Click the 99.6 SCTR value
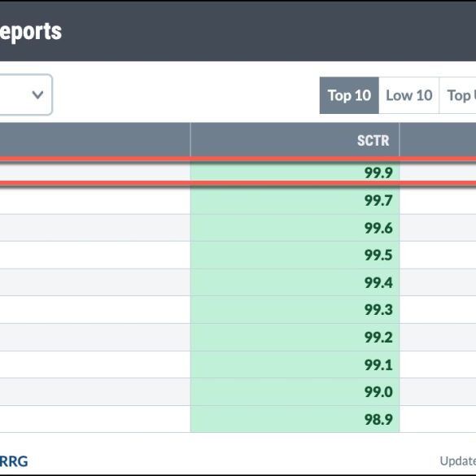 378,228
